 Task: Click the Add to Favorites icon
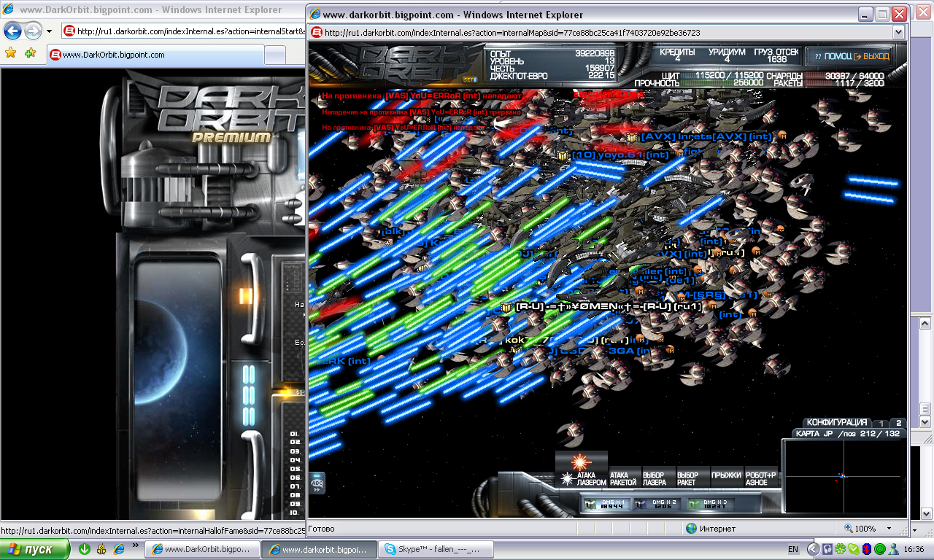(x=30, y=53)
